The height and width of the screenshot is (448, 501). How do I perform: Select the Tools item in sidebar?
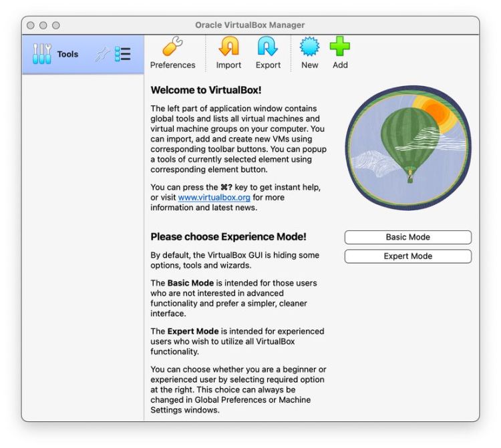click(x=83, y=54)
